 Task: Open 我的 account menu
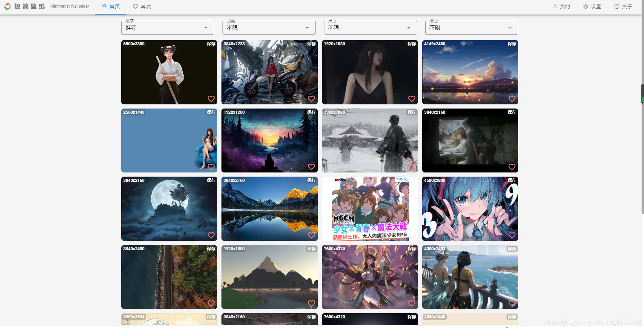point(561,7)
